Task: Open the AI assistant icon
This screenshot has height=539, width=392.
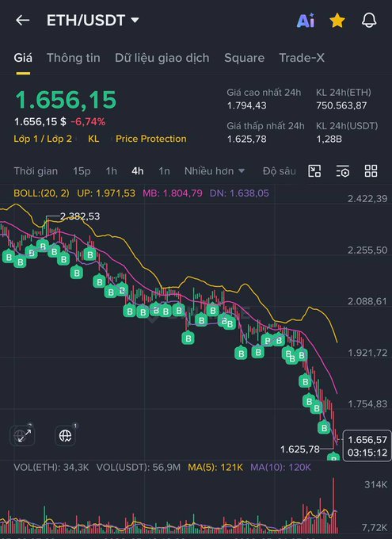Action: point(306,21)
